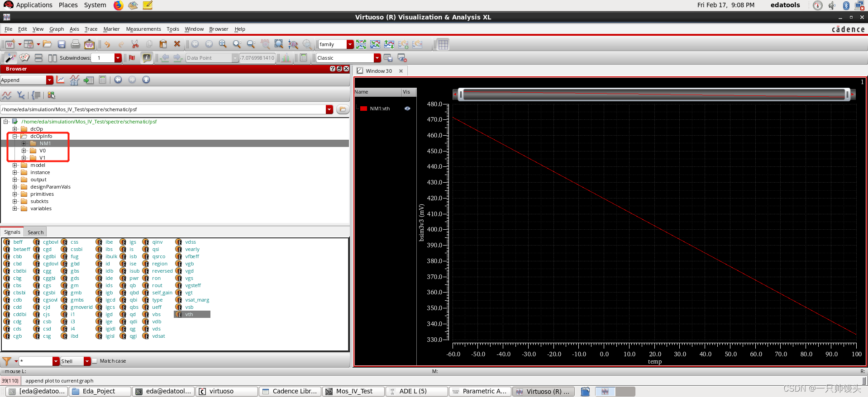Open the Append plot mode dropdown
Image resolution: width=868 pixels, height=397 pixels.
(50, 80)
